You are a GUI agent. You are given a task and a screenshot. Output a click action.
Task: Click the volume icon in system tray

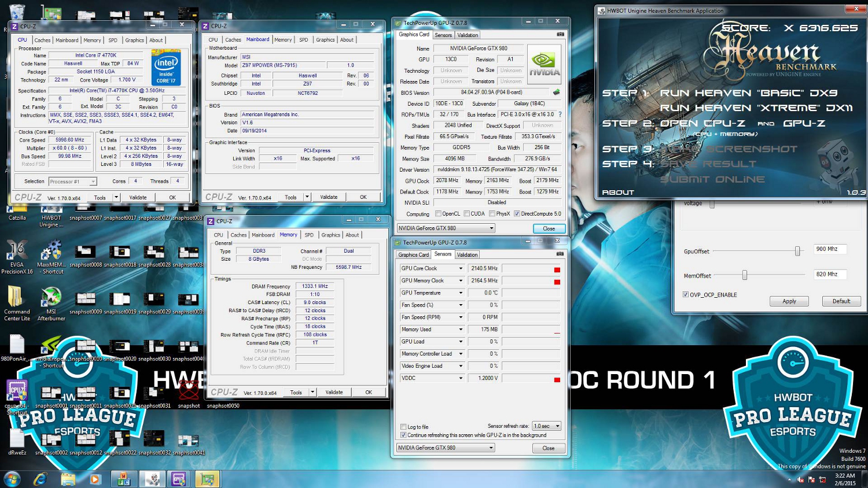pos(801,480)
